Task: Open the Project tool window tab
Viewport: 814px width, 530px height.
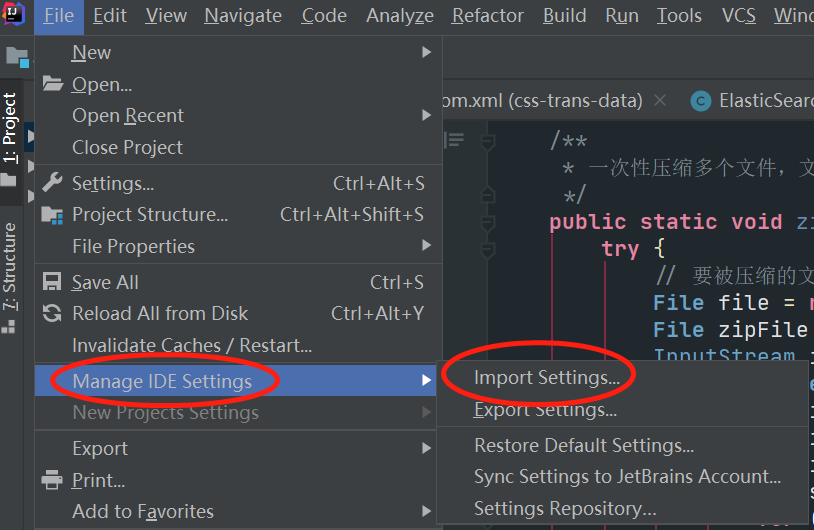Action: pos(10,128)
